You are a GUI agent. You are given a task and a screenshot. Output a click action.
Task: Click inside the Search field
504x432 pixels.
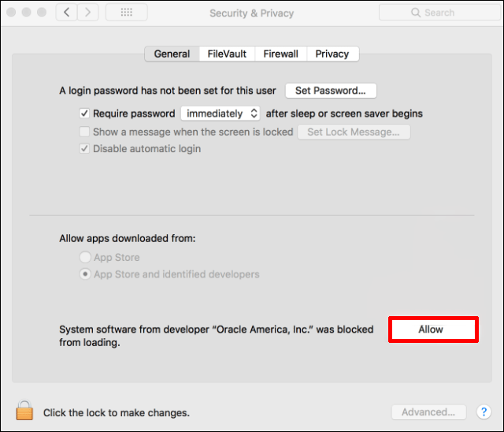[446, 13]
